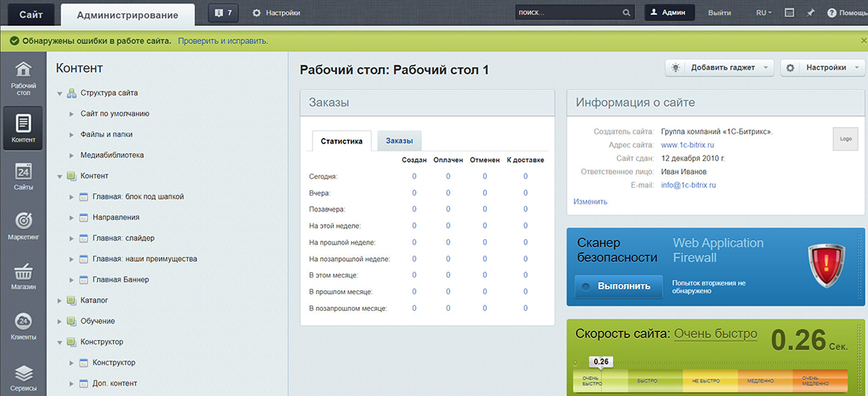Image resolution: width=868 pixels, height=396 pixels.
Task: Click the БЫСТРО green speed segment
Action: pos(655,382)
